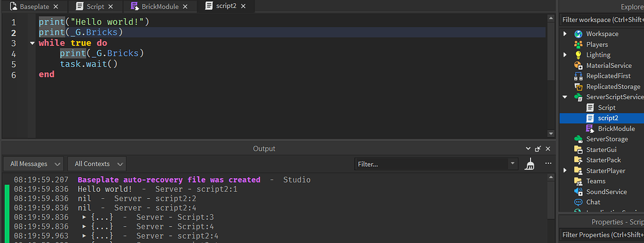Close the BrickModule tab
This screenshot has height=243, width=644.
pos(185,7)
